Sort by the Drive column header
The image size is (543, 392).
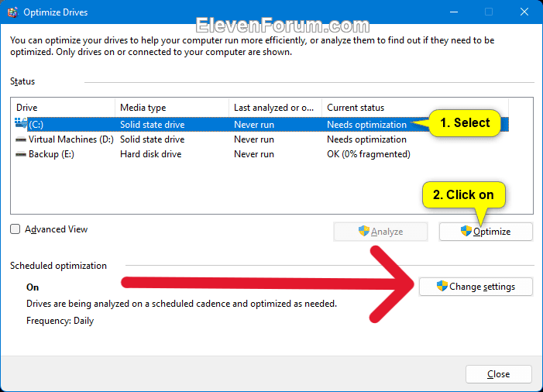click(62, 108)
